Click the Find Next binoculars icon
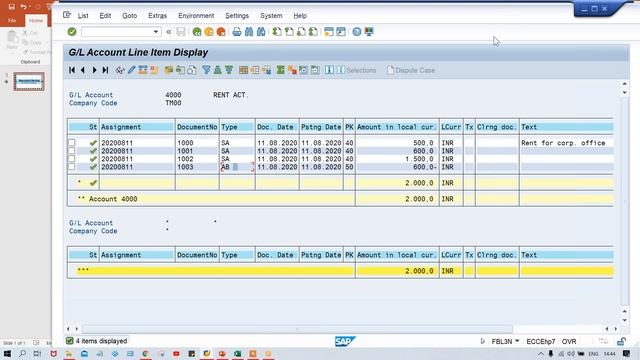The image size is (640, 360). pos(261,31)
